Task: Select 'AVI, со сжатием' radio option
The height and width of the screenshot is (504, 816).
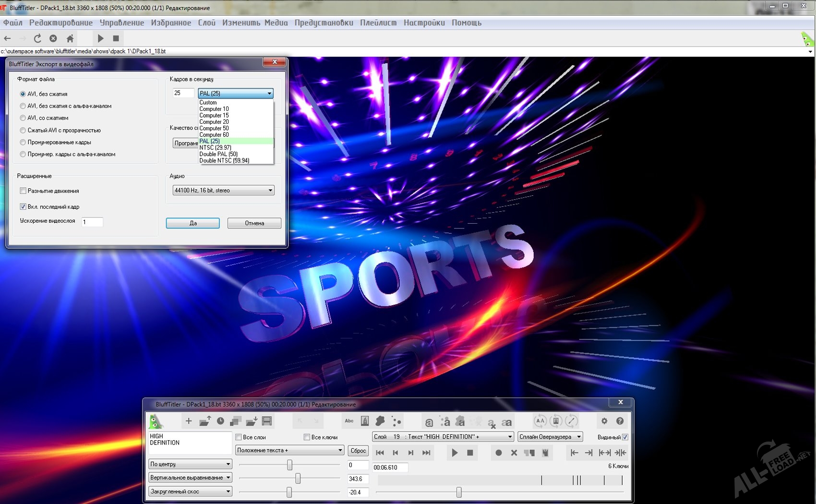Action: point(23,118)
